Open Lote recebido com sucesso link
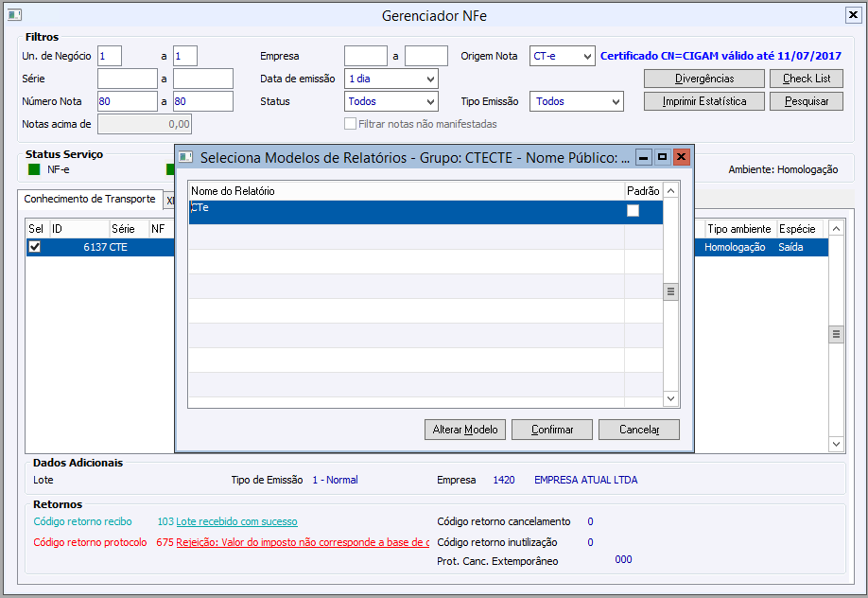This screenshot has height=598, width=868. pyautogui.click(x=236, y=521)
